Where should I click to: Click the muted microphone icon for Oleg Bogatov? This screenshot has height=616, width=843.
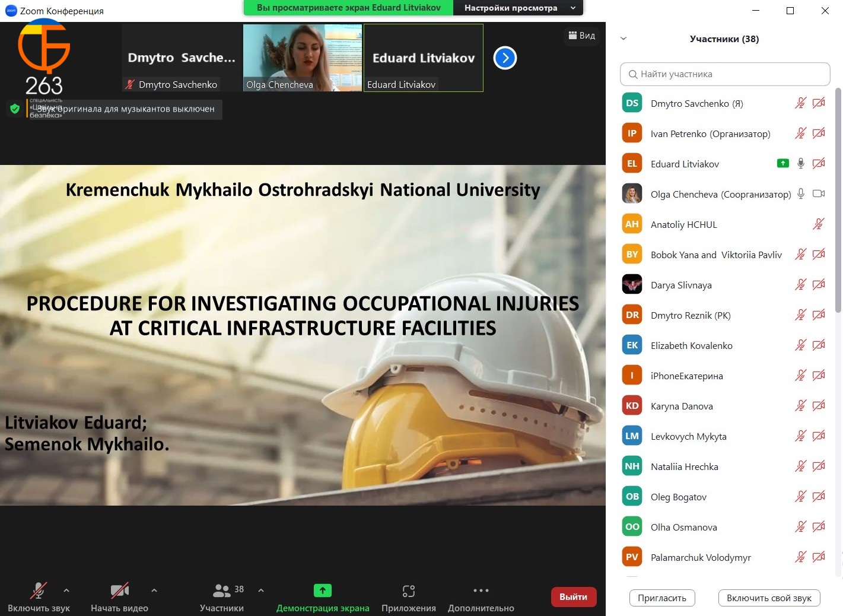(800, 497)
